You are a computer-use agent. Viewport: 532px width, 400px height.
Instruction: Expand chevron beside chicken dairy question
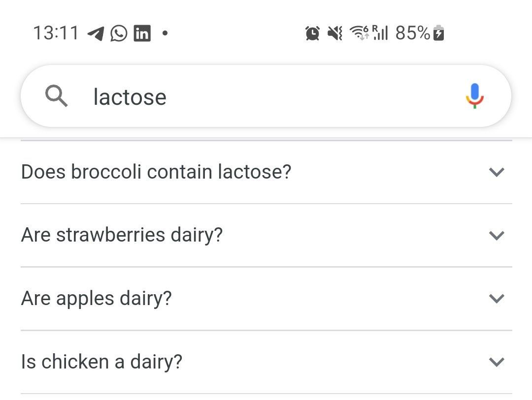[x=497, y=362]
